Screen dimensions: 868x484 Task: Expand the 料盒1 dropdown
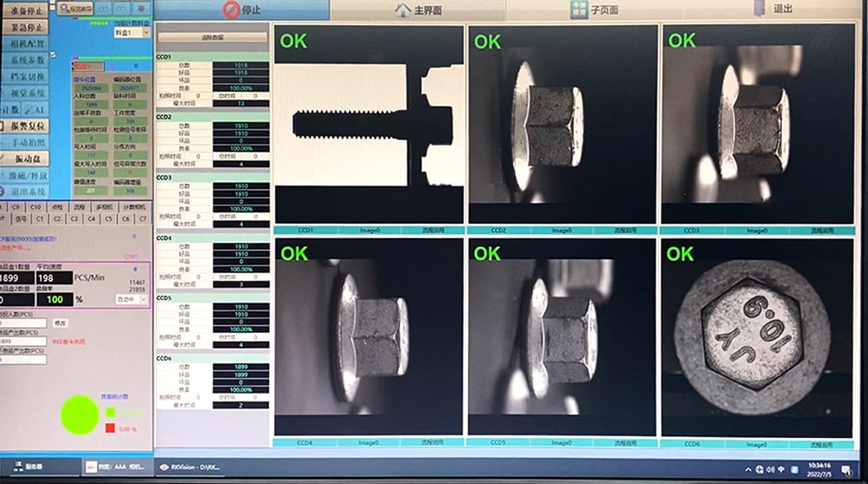click(x=146, y=33)
